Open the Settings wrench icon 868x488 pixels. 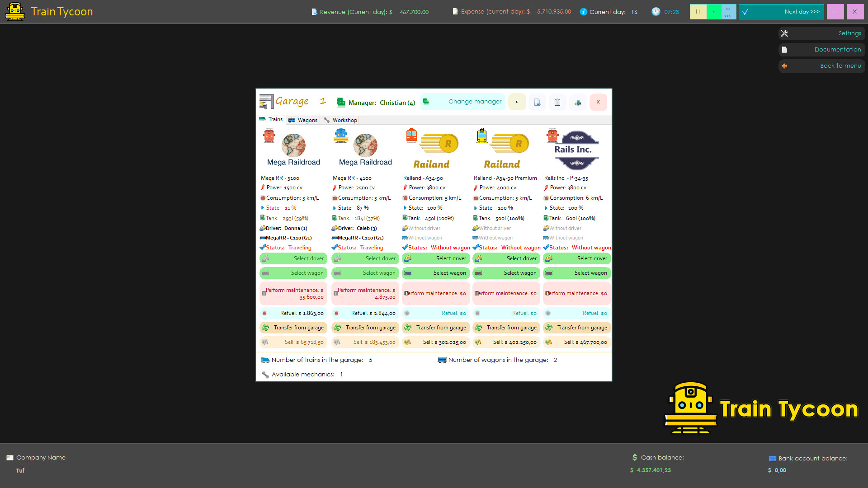click(x=784, y=33)
